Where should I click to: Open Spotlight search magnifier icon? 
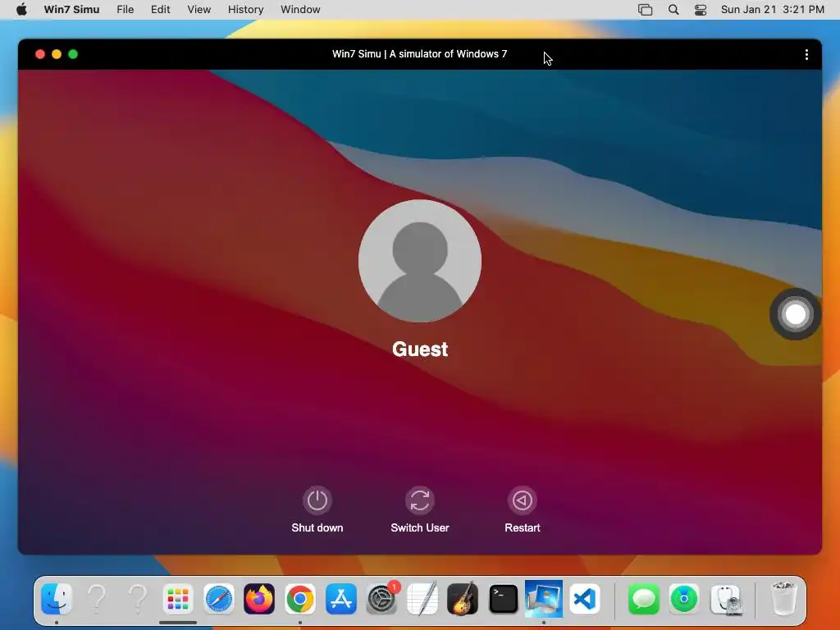coord(673,10)
